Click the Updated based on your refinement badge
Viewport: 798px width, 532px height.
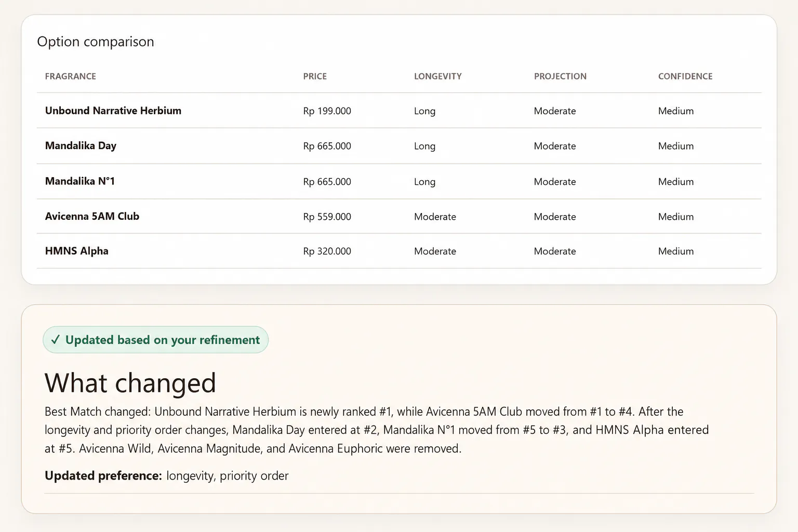coord(155,340)
